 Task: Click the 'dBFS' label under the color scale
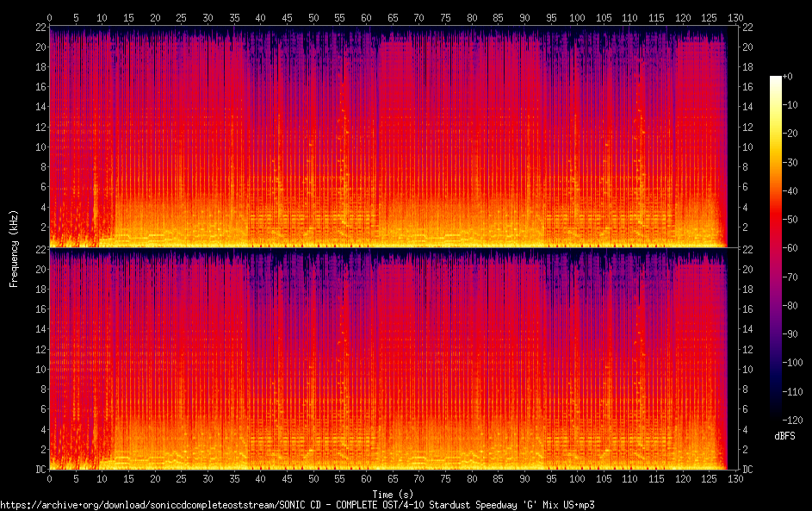[784, 436]
